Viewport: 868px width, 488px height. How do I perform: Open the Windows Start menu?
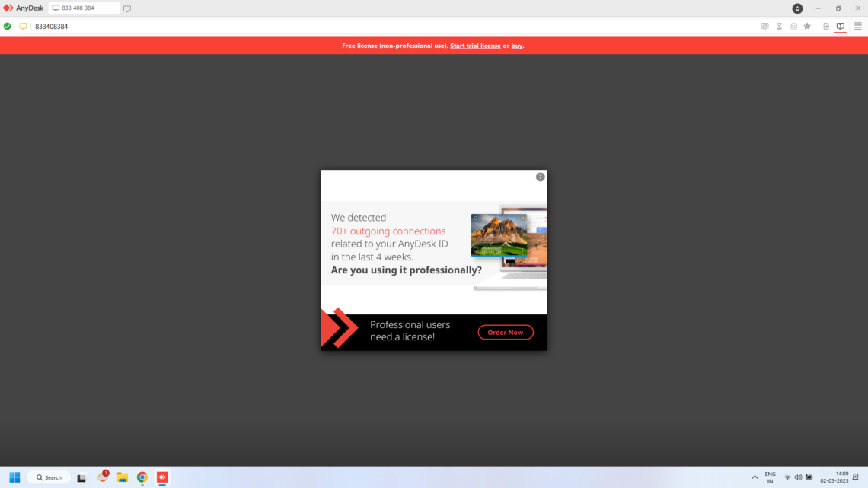pyautogui.click(x=14, y=477)
